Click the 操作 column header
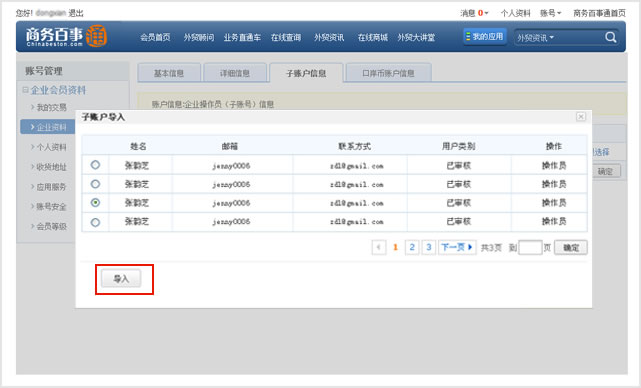This screenshot has height=388, width=641. point(554,146)
